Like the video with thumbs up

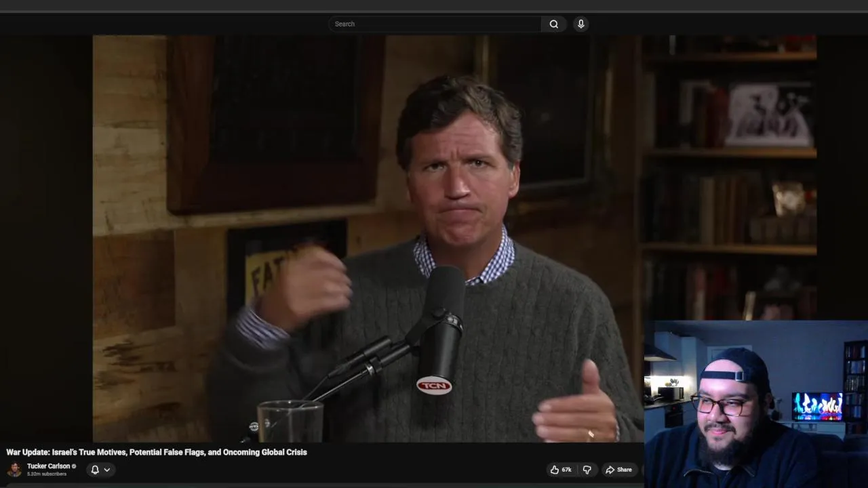point(561,470)
